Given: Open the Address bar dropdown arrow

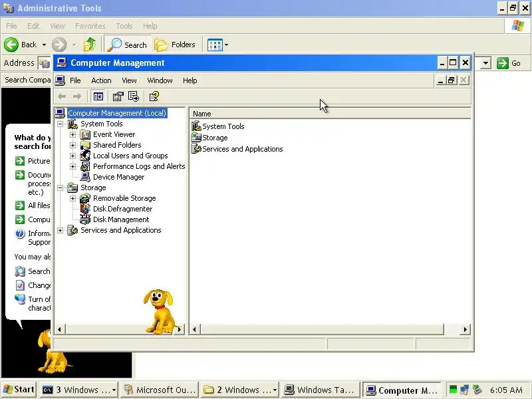Looking at the screenshot, I should tap(486, 63).
